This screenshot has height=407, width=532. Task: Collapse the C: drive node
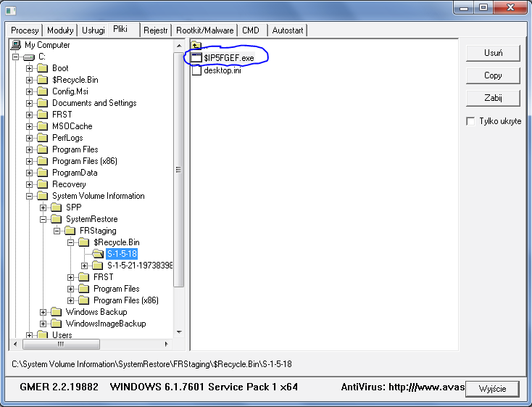(x=16, y=57)
